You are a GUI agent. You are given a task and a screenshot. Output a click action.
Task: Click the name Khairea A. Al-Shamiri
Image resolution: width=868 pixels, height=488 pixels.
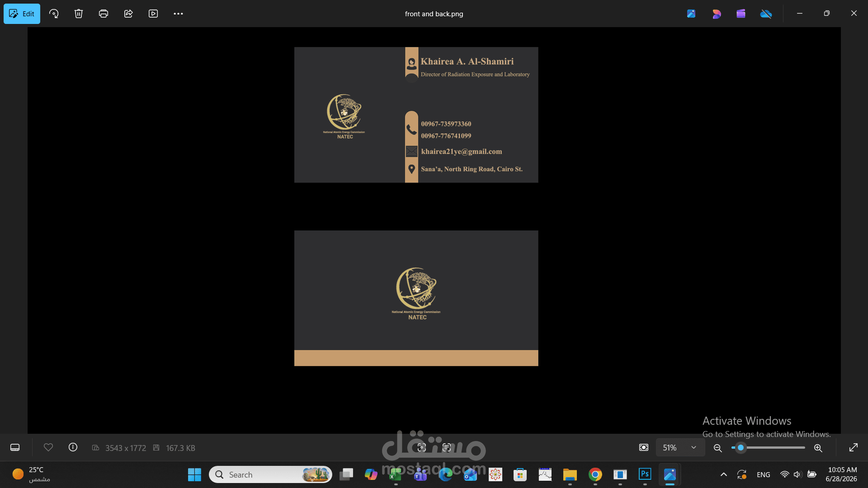[467, 61]
